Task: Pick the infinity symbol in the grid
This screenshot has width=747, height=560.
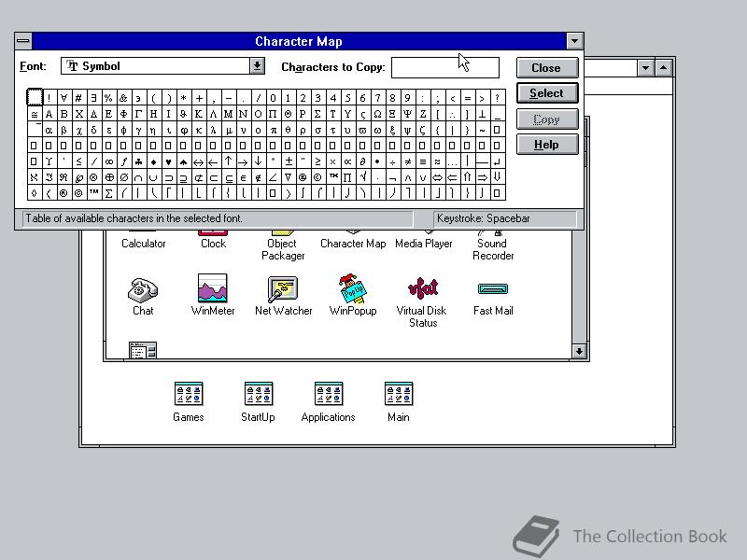Action: coord(109,161)
